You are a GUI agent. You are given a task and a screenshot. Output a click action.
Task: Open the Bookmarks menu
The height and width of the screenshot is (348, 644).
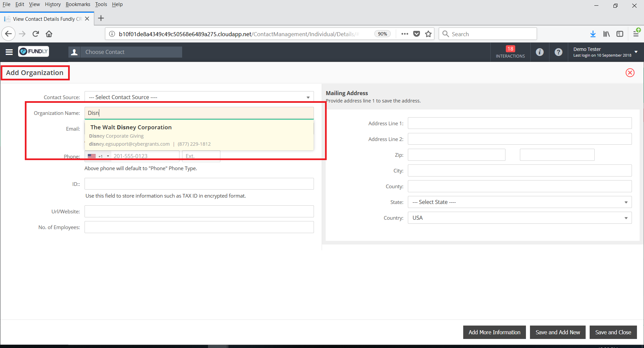(x=78, y=4)
